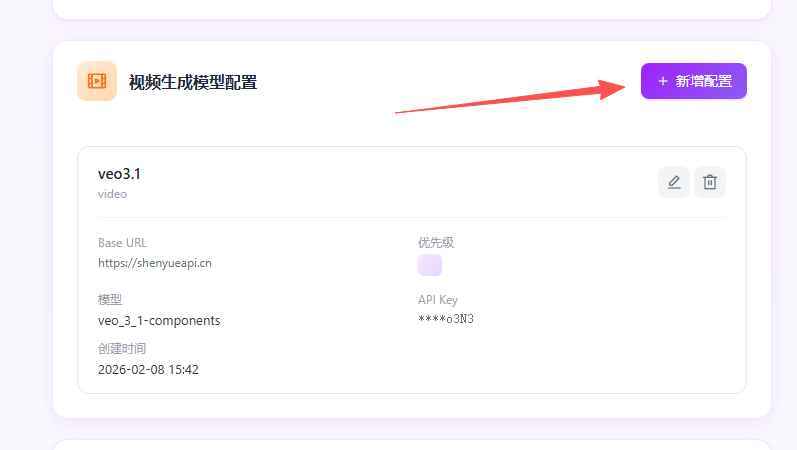Click the masked API Key ****o3N3
The height and width of the screenshot is (450, 797).
coord(445,320)
